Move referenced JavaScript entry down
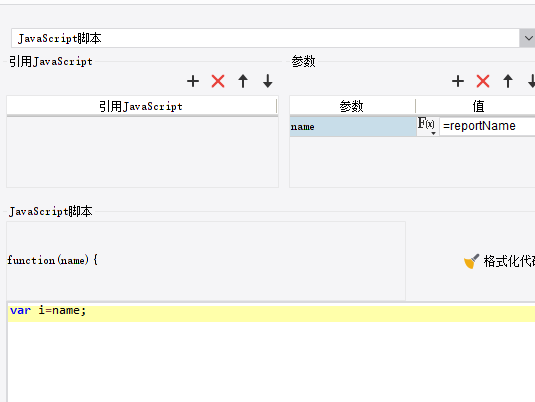This screenshot has height=402, width=535. [268, 81]
